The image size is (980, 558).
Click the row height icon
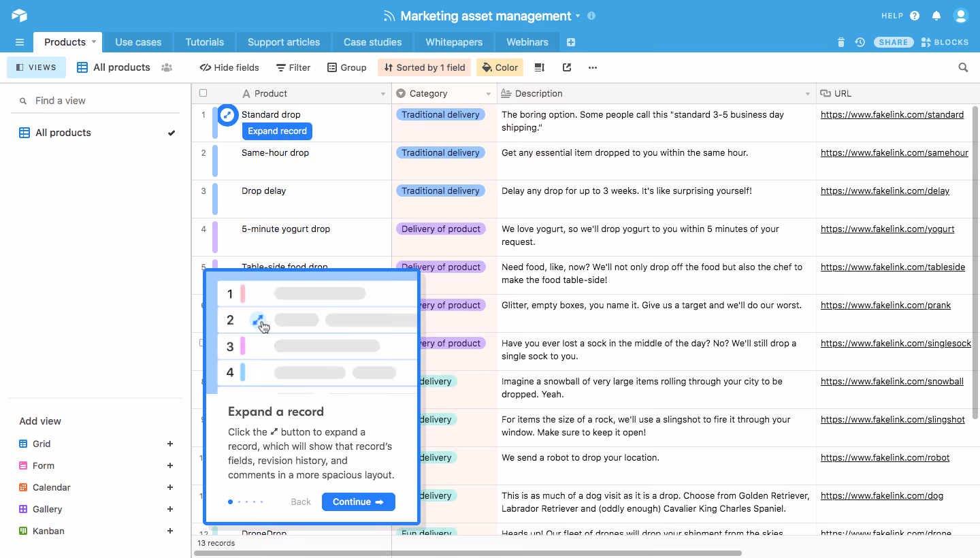[x=540, y=67]
